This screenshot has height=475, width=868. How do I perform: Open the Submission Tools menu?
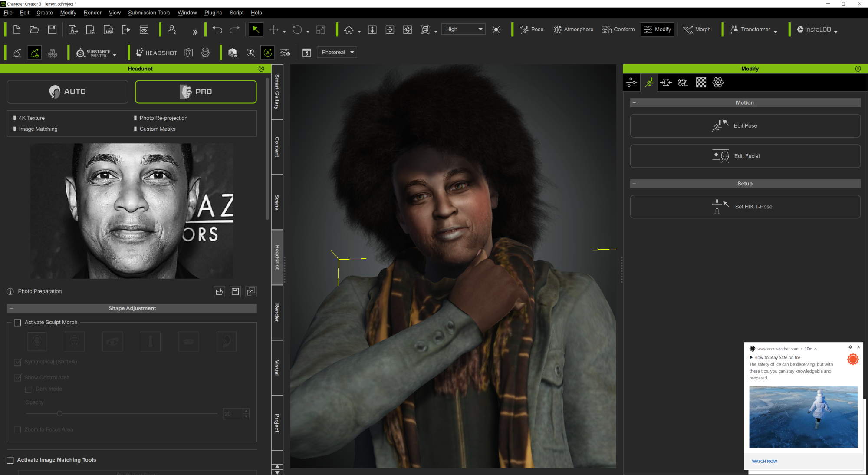tap(149, 13)
